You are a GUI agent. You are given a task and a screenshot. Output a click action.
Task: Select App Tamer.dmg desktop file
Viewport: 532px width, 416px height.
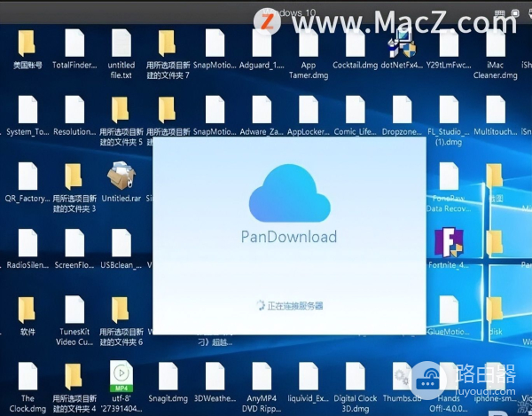click(x=309, y=43)
